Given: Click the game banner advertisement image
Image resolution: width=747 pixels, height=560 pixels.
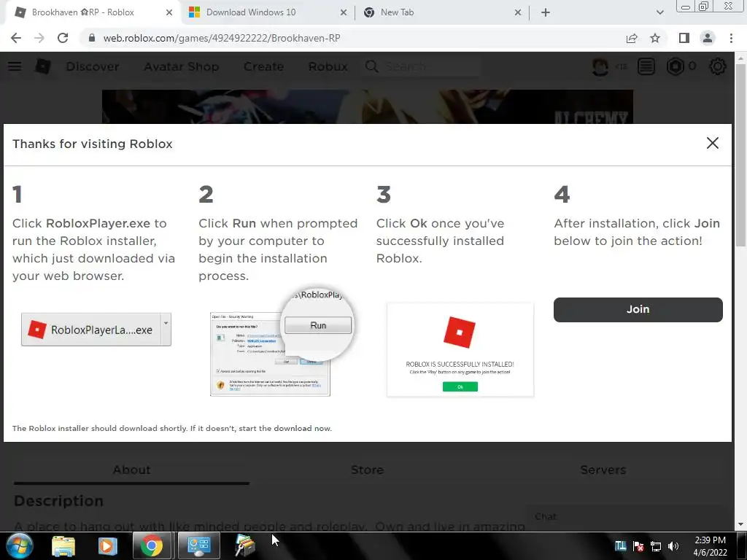Looking at the screenshot, I should click(x=368, y=106).
